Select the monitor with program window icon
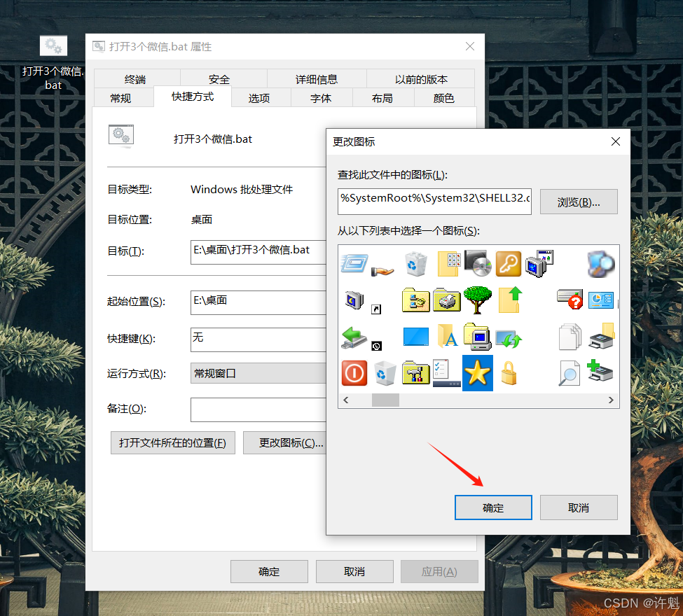This screenshot has height=616, width=683. point(539,264)
